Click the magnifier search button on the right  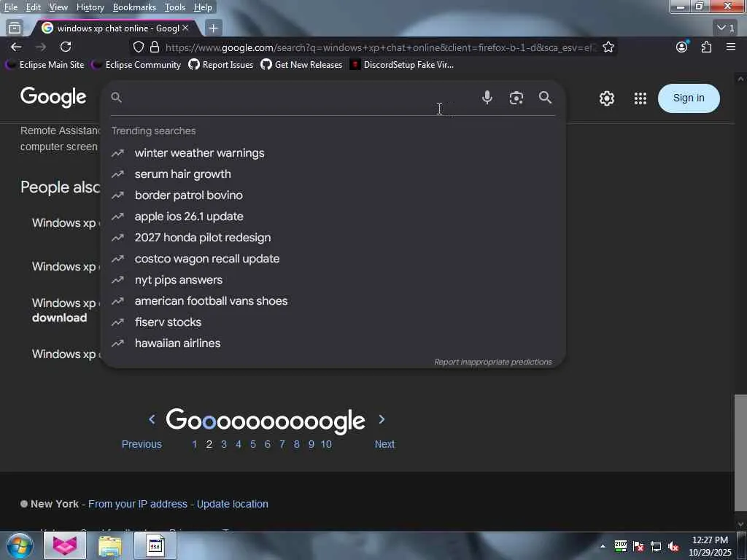545,98
